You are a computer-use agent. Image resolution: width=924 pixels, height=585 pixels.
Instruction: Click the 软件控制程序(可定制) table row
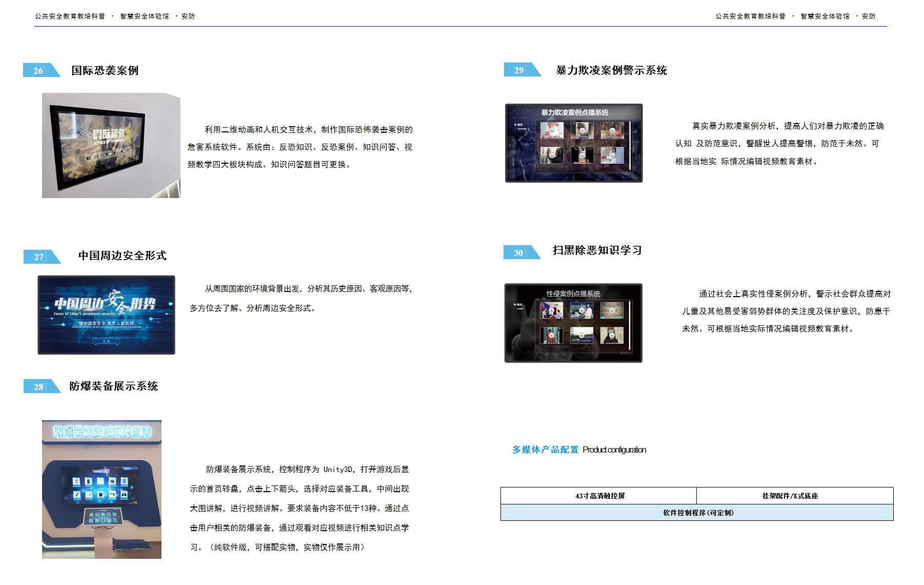click(697, 513)
